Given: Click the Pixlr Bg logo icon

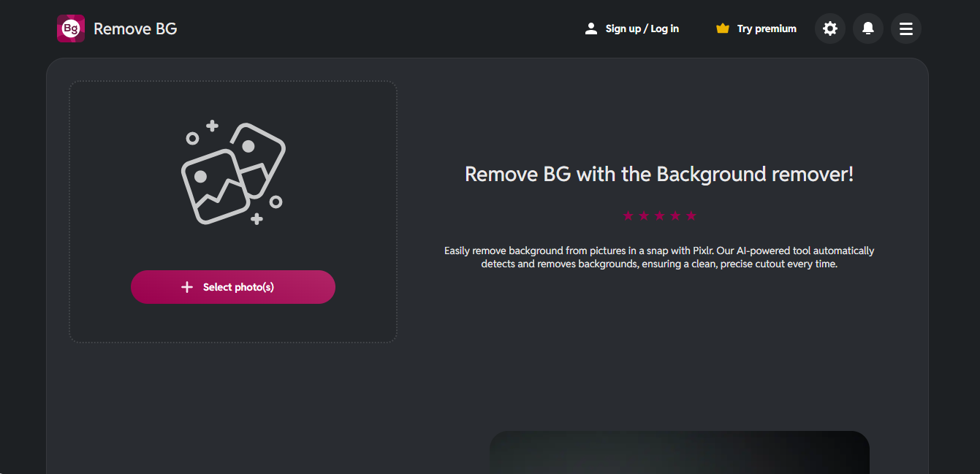Looking at the screenshot, I should [x=71, y=28].
